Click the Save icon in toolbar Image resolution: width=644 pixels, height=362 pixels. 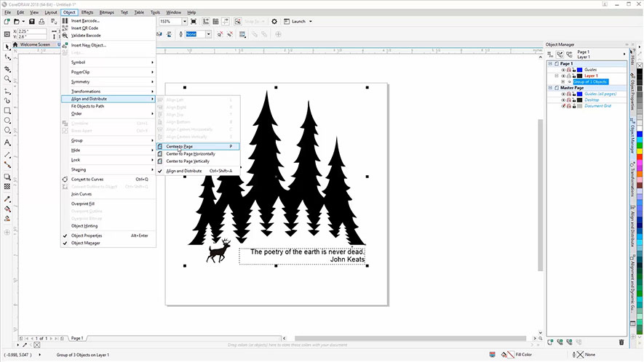pyautogui.click(x=32, y=22)
